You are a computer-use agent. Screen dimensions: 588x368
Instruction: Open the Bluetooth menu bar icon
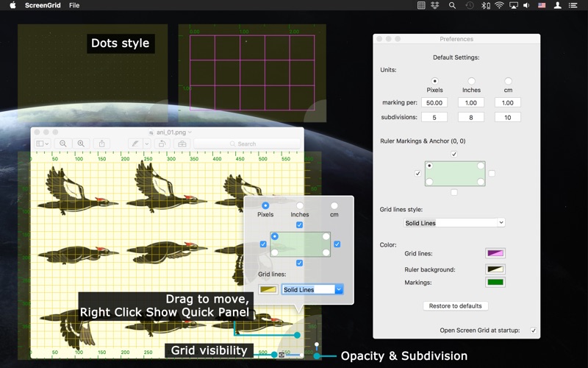point(485,5)
